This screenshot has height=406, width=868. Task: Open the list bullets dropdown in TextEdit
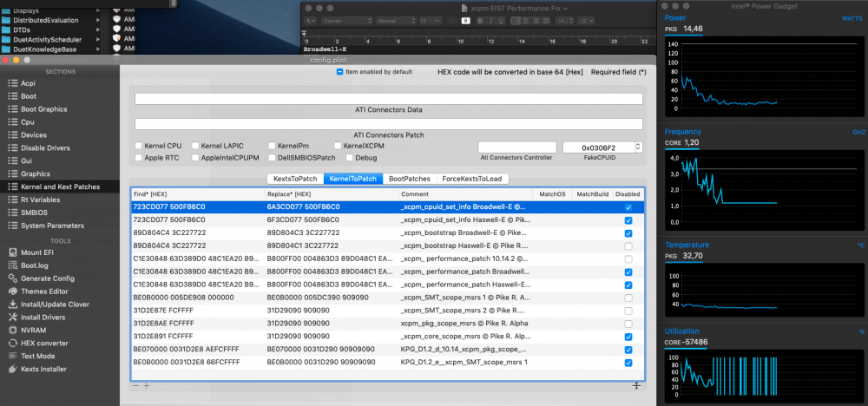pos(586,21)
